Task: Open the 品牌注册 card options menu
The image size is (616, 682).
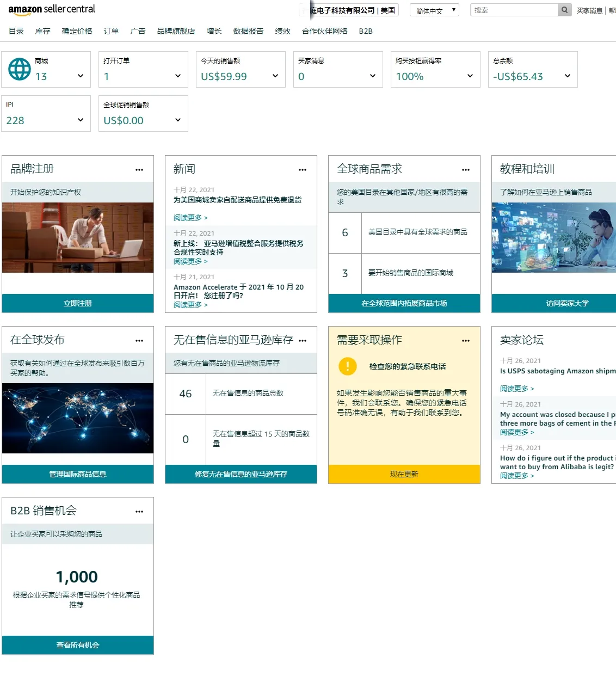Action: pyautogui.click(x=139, y=170)
